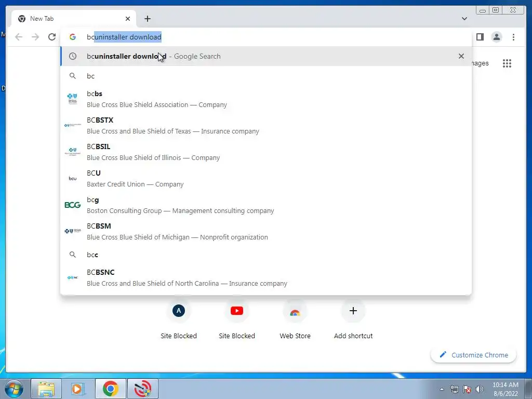The image size is (532, 399).
Task: Click the bcu logo icon
Action: point(73,179)
